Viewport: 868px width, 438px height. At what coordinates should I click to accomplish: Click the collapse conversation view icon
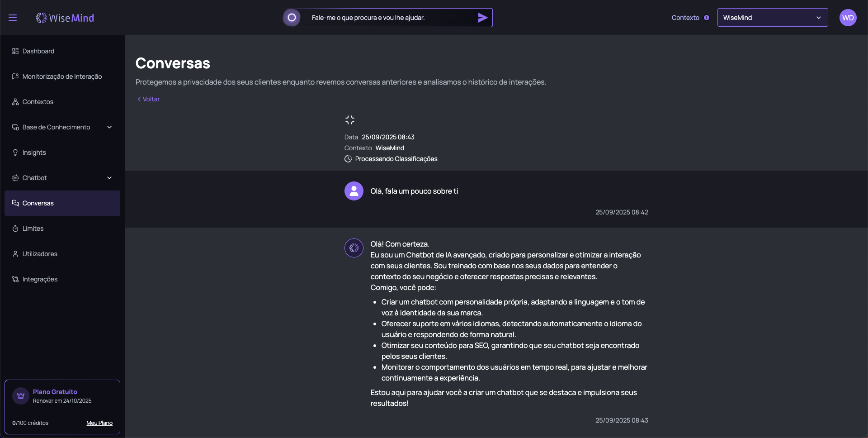(349, 120)
